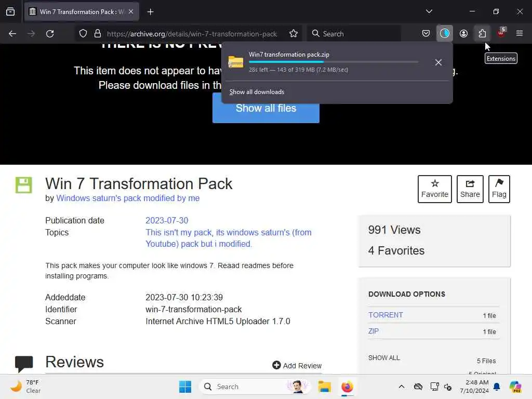This screenshot has height=399, width=532.
Task: Click the archive.org URL address field
Action: (x=192, y=34)
